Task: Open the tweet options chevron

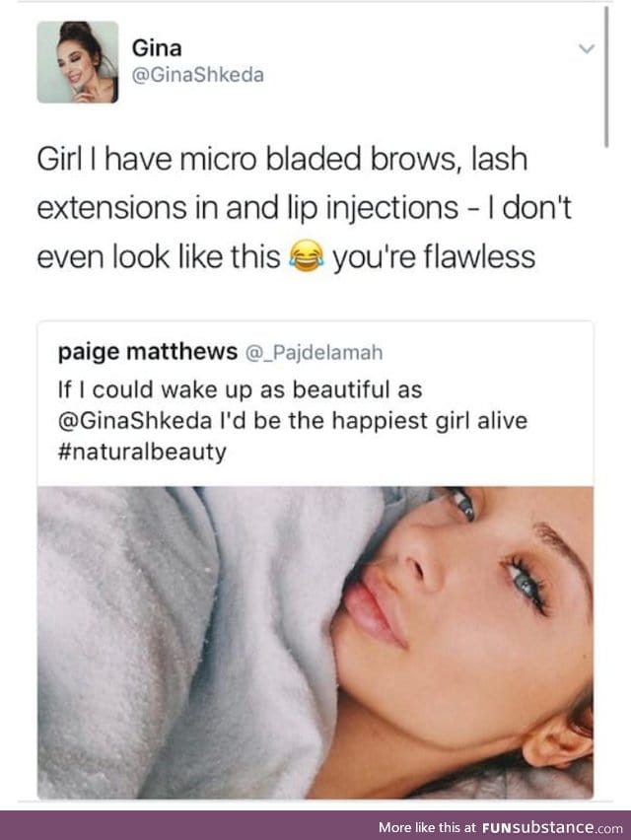Action: (x=589, y=46)
